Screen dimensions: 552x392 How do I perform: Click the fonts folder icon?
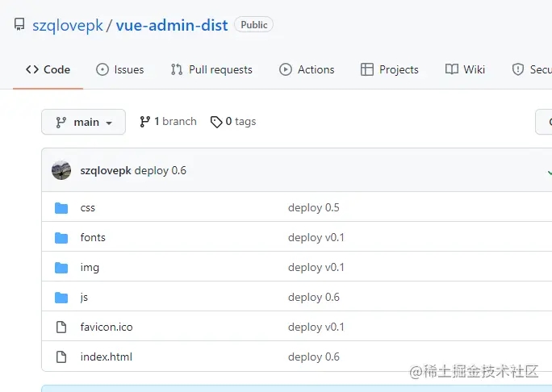(x=61, y=238)
